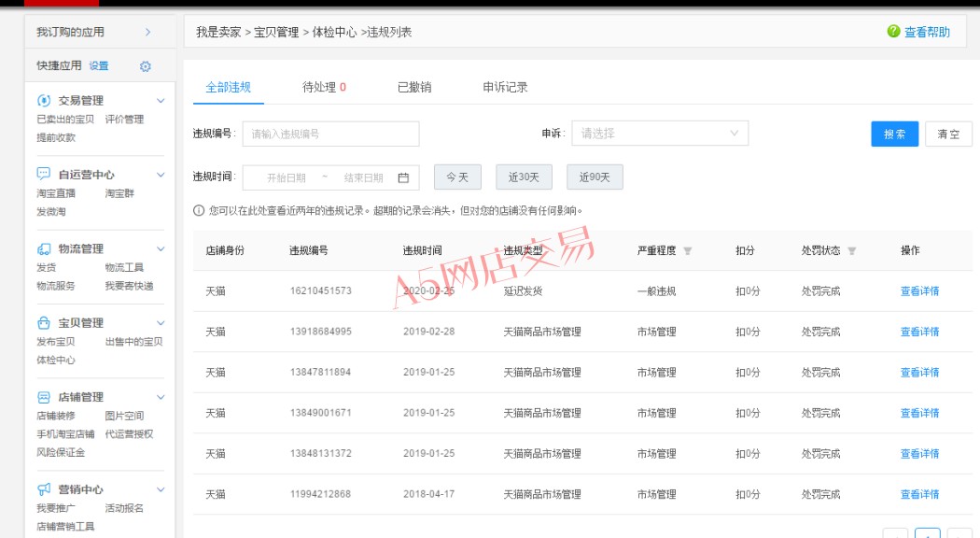Click 我是卖家 in the breadcrumb
The height and width of the screenshot is (538, 980).
point(218,32)
